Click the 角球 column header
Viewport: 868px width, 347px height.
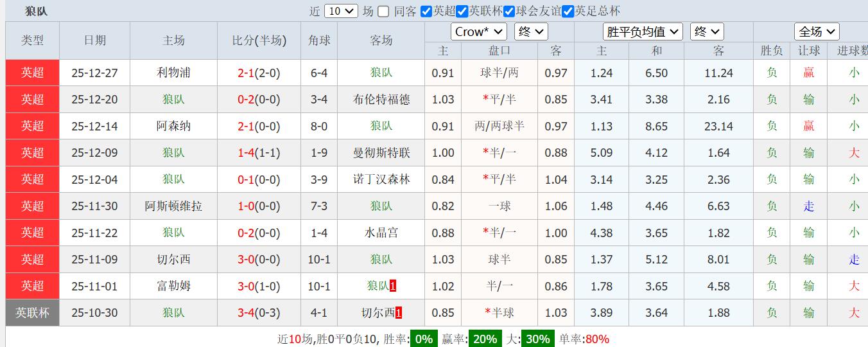coord(319,40)
